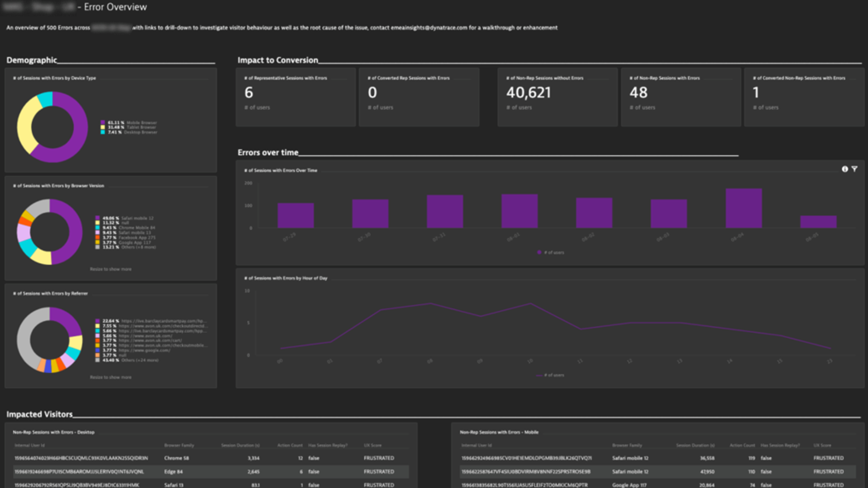Screen dimensions: 868x488
Task: Open the Non-Rep Sessions with Errors 48 tile
Action: pyautogui.click(x=681, y=97)
